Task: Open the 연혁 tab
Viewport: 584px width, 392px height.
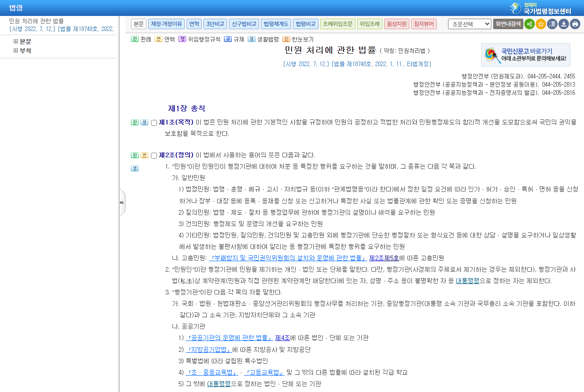Action: tap(194, 24)
